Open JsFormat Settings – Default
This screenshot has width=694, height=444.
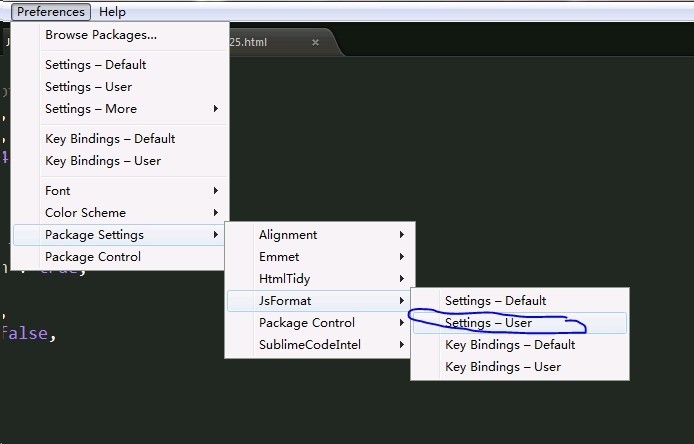point(520,301)
